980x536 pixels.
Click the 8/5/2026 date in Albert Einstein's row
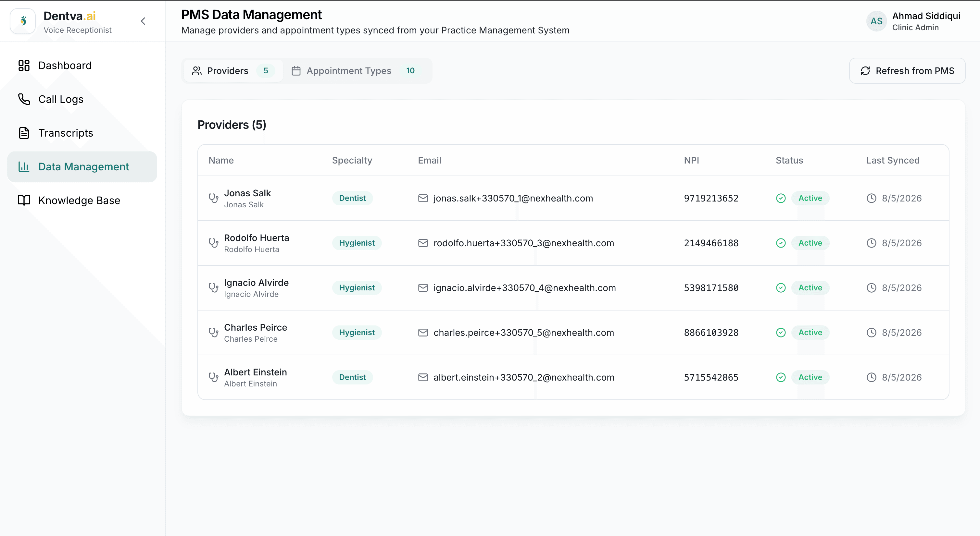coord(902,377)
